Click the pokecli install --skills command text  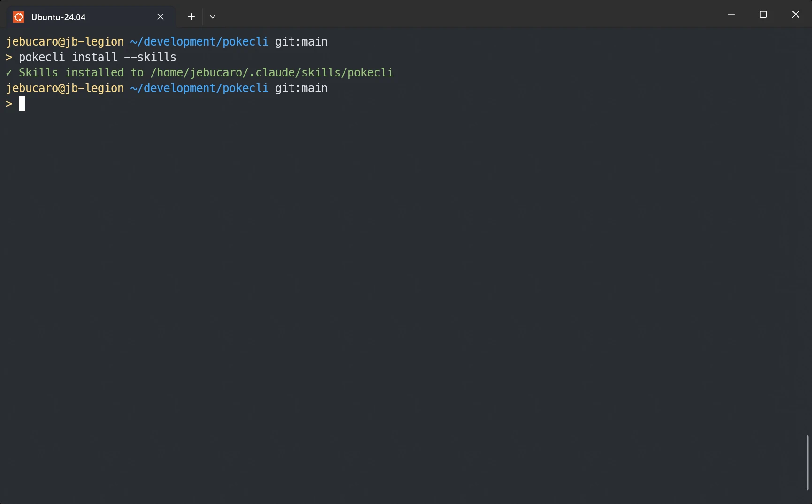[x=97, y=57]
